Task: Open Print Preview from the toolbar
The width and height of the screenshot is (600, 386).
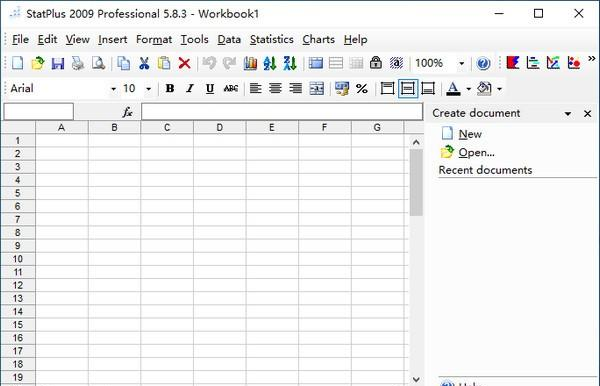Action: coord(98,63)
